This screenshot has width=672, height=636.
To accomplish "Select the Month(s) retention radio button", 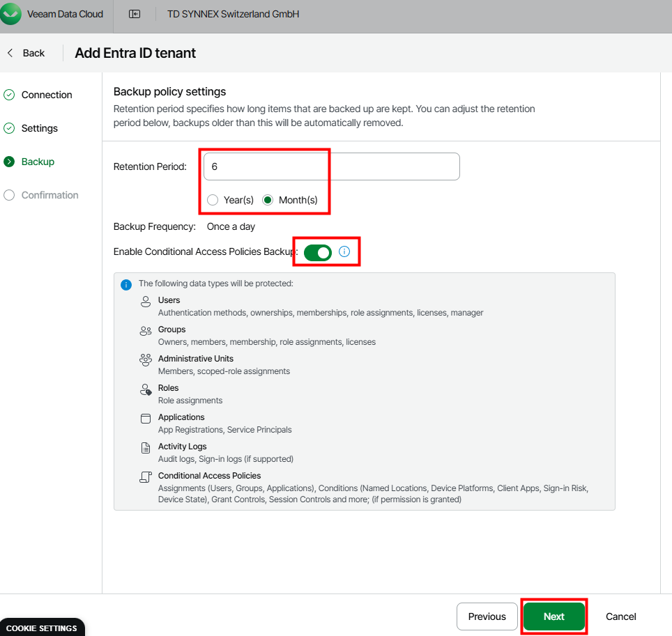I will (268, 200).
